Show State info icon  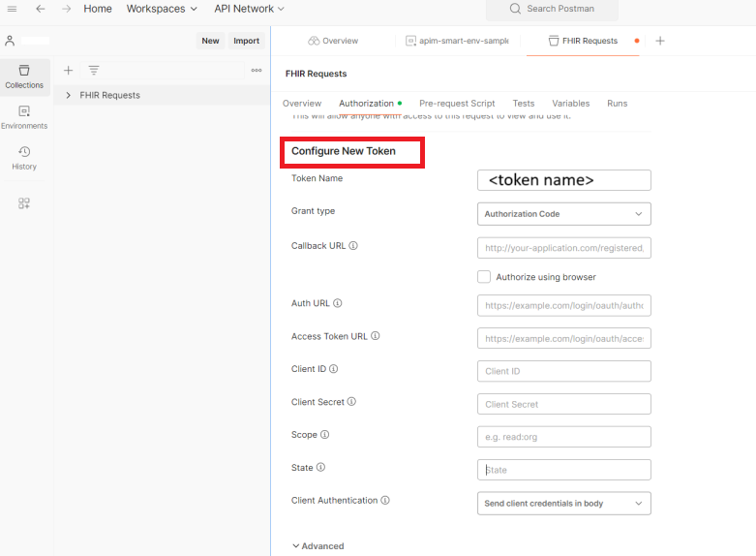[x=320, y=467]
